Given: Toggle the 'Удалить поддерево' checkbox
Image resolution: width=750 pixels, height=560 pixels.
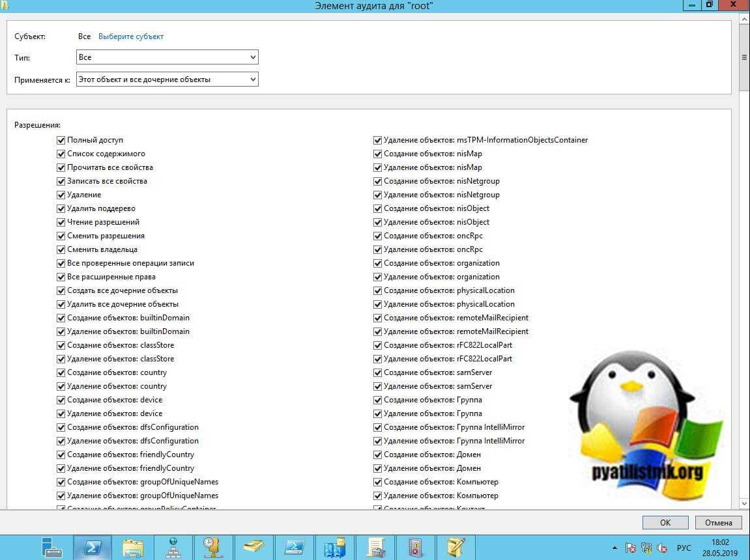Looking at the screenshot, I should (x=61, y=208).
